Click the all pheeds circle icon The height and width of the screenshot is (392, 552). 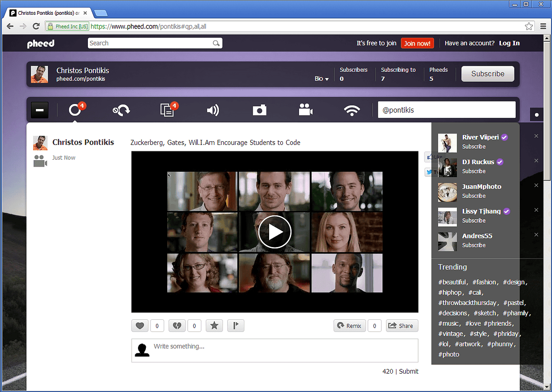pos(75,110)
